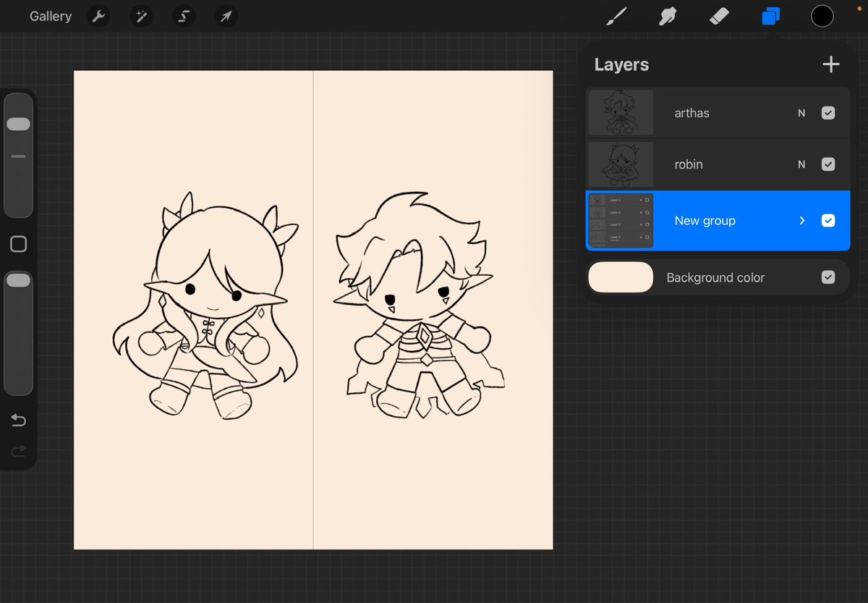Screen dimensions: 868x603
Task: Open the Gallery
Action: (50, 16)
